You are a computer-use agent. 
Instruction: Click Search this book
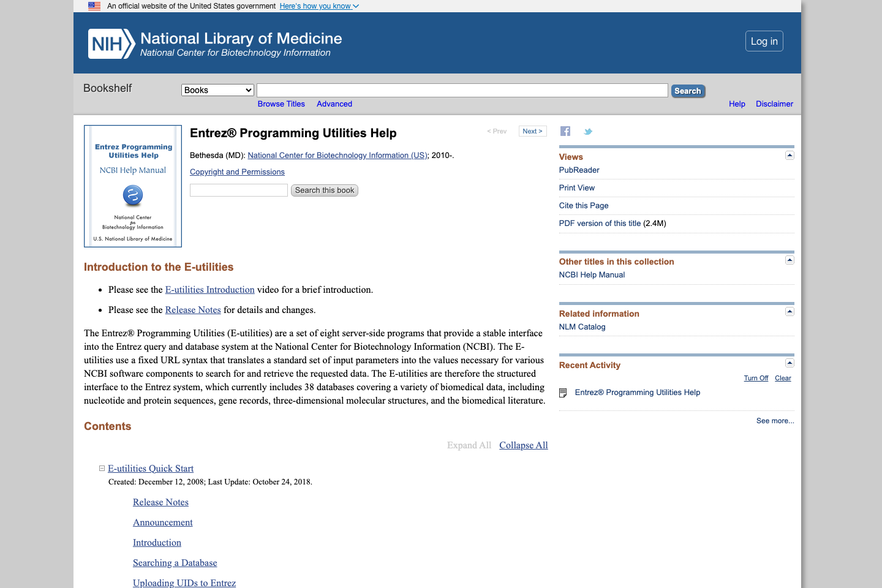pos(324,190)
